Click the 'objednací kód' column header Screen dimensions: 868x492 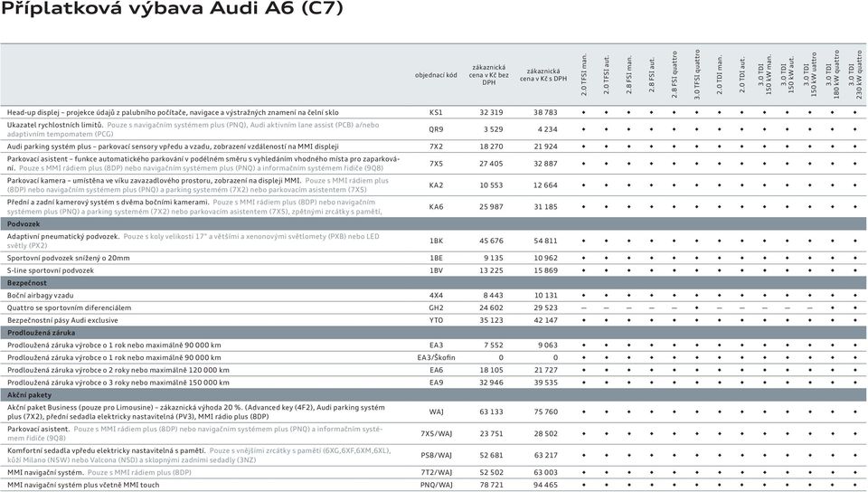[436, 75]
